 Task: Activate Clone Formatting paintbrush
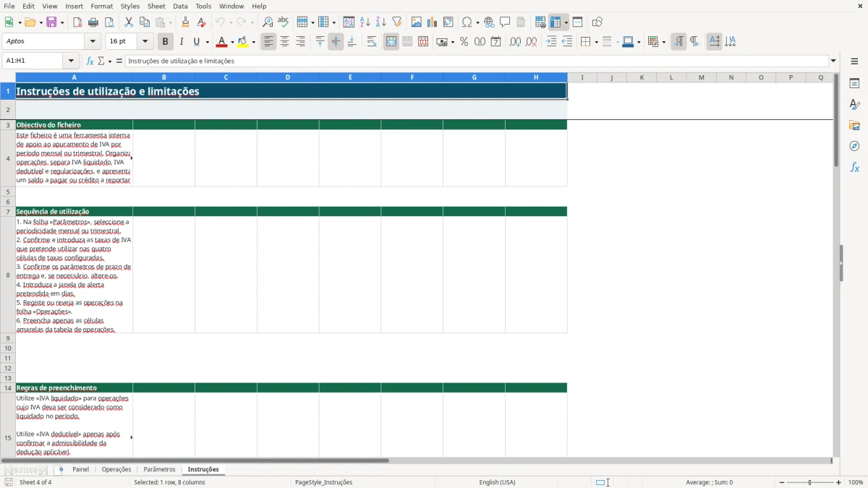tap(185, 22)
